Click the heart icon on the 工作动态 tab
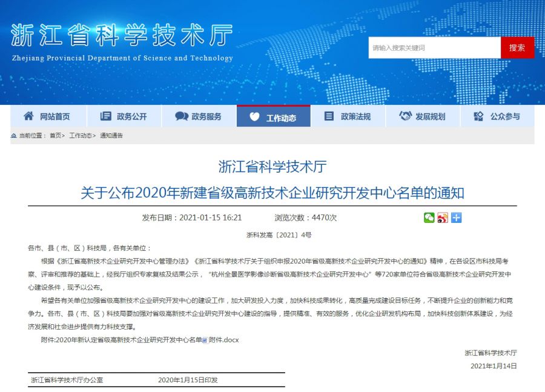This screenshot has height=392, width=545. click(x=256, y=116)
